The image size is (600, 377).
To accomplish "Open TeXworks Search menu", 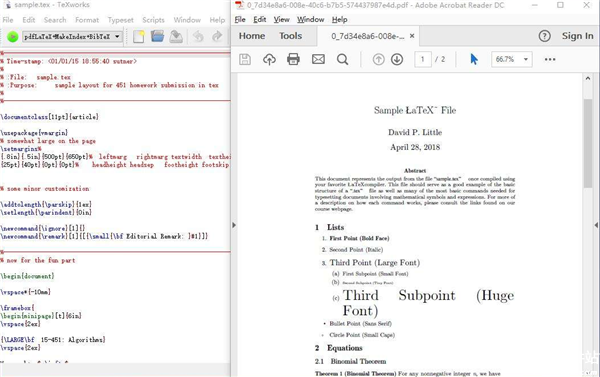I will click(55, 20).
